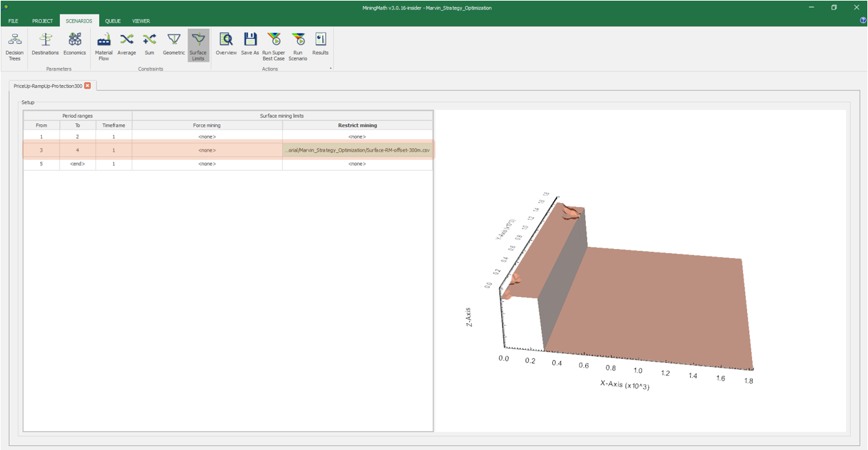The width and height of the screenshot is (868, 450).
Task: Open the Sum constraint settings
Action: tap(149, 44)
